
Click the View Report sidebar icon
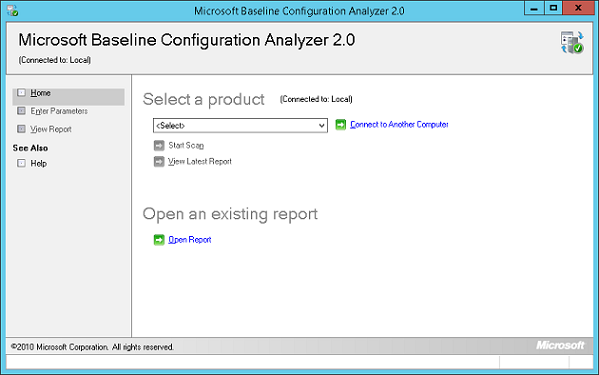click(21, 129)
